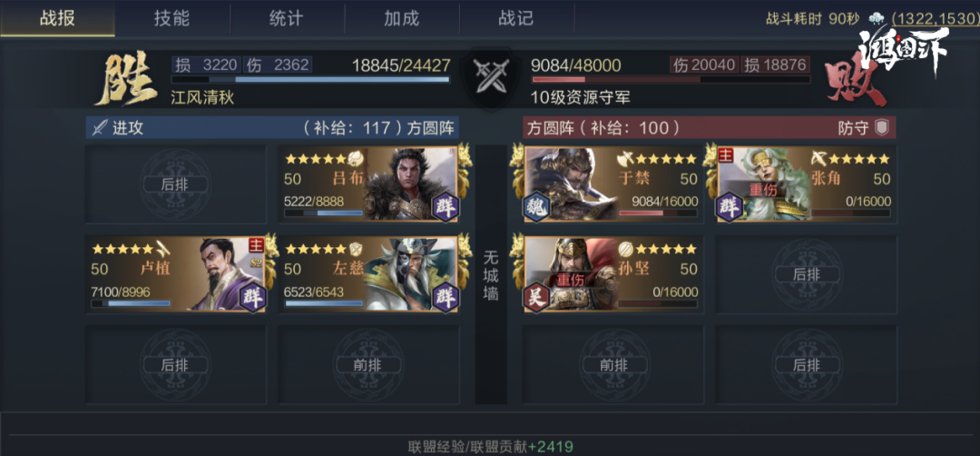The image size is (980, 456).
Task: Click the attack sword icon beside 进攻
Action: coord(100,128)
